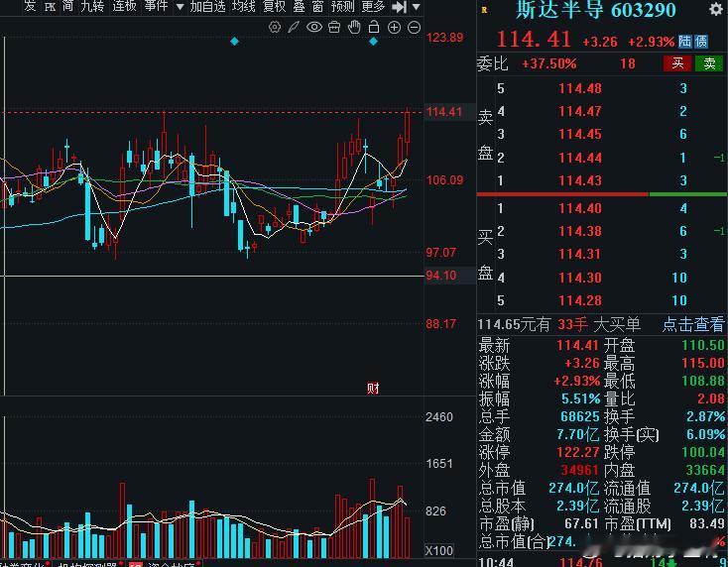Click the 市盈(TTM) value 83.49
The height and width of the screenshot is (567, 728).
(x=706, y=523)
